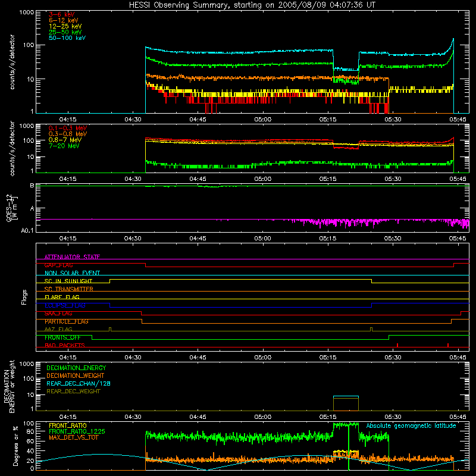Screen dimensions: 476x476
Task: Click the REAR_DEC_WEIGHT legend label
Action: click(73, 392)
